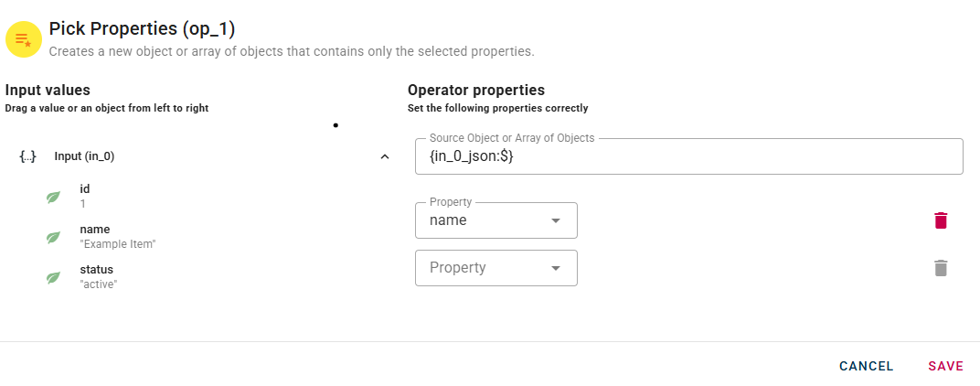
Task: Click the yellow Pick Properties operator icon
Action: (24, 39)
